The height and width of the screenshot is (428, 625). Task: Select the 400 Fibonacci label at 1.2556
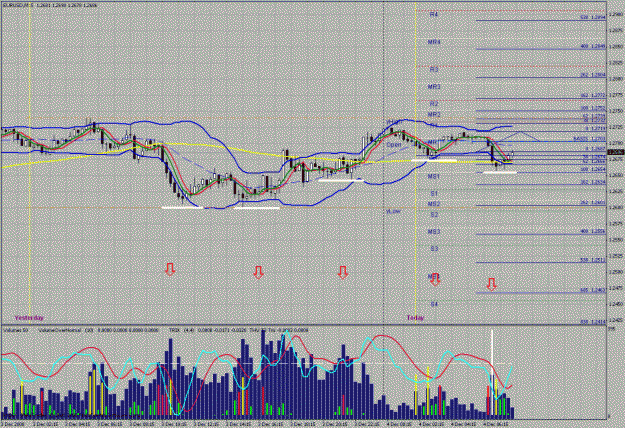click(593, 232)
